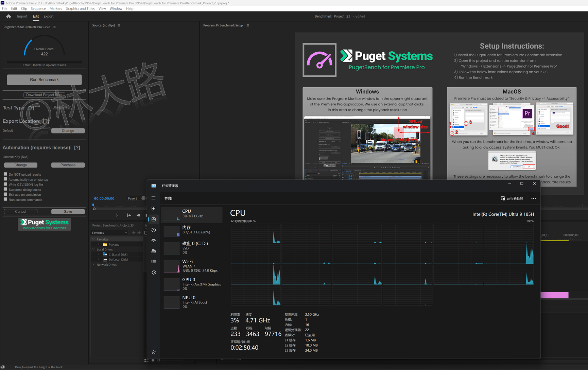Open Task Manager App history icon
This screenshot has height=370, width=588.
[154, 230]
